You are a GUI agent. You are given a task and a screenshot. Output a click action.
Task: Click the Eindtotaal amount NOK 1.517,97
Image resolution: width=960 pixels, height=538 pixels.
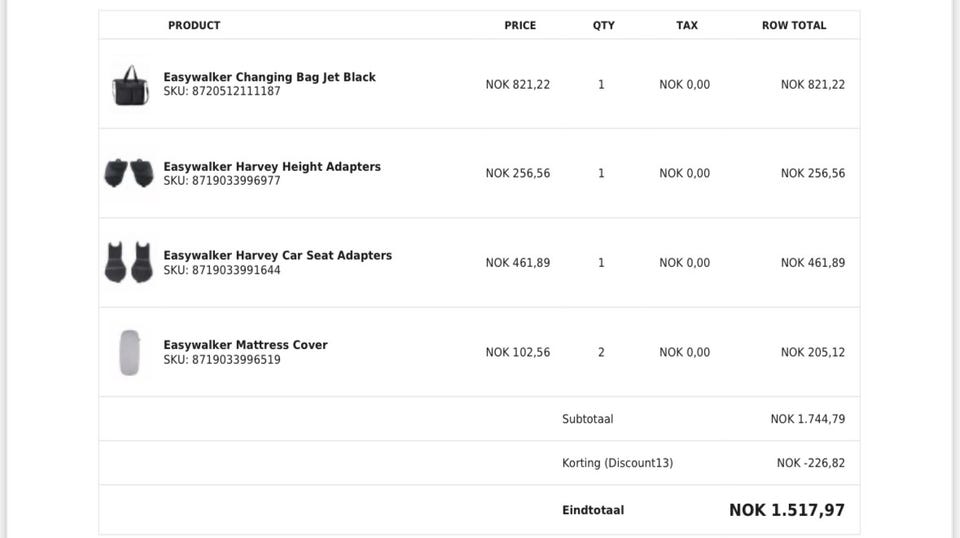click(786, 510)
